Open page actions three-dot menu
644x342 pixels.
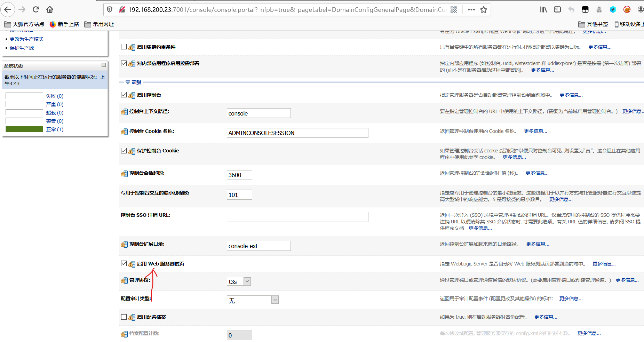coord(471,9)
